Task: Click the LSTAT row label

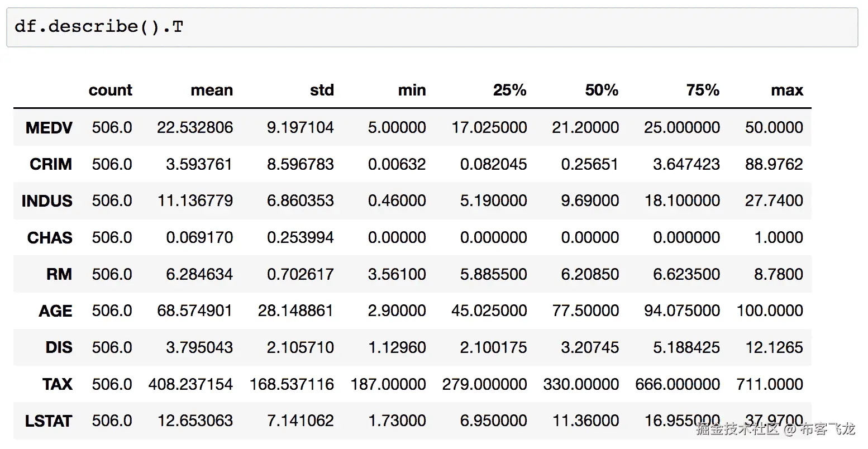Action: click(49, 421)
